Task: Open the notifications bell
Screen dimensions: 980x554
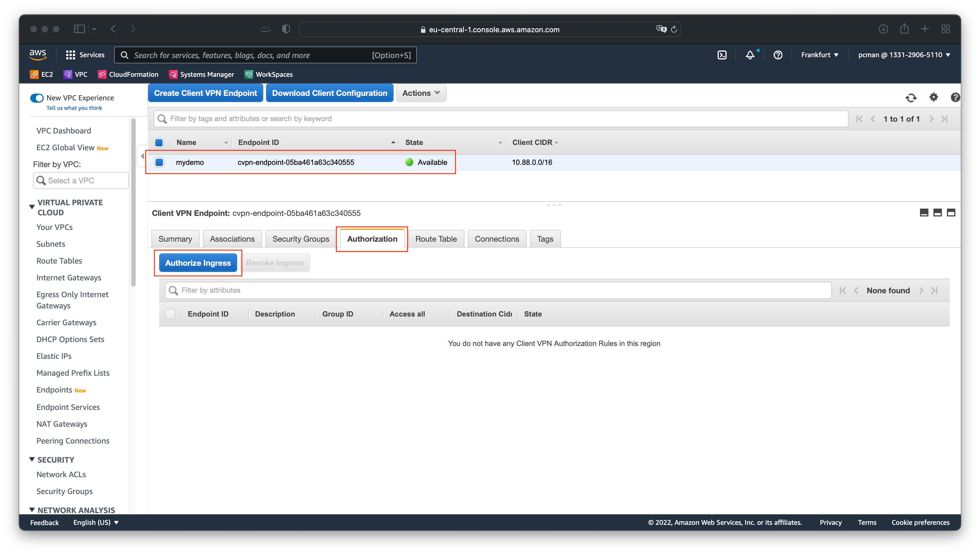Action: [750, 55]
